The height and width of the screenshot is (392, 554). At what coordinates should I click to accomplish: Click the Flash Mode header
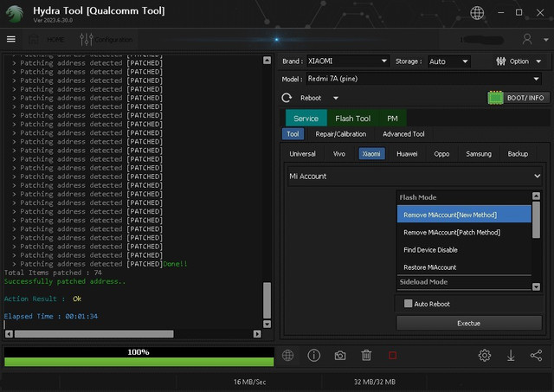[x=464, y=197]
